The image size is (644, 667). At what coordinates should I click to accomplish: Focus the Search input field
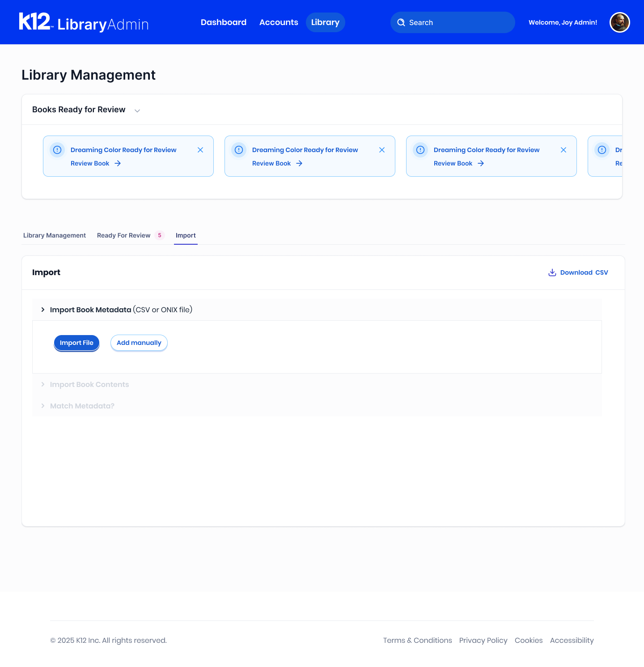[x=453, y=22]
